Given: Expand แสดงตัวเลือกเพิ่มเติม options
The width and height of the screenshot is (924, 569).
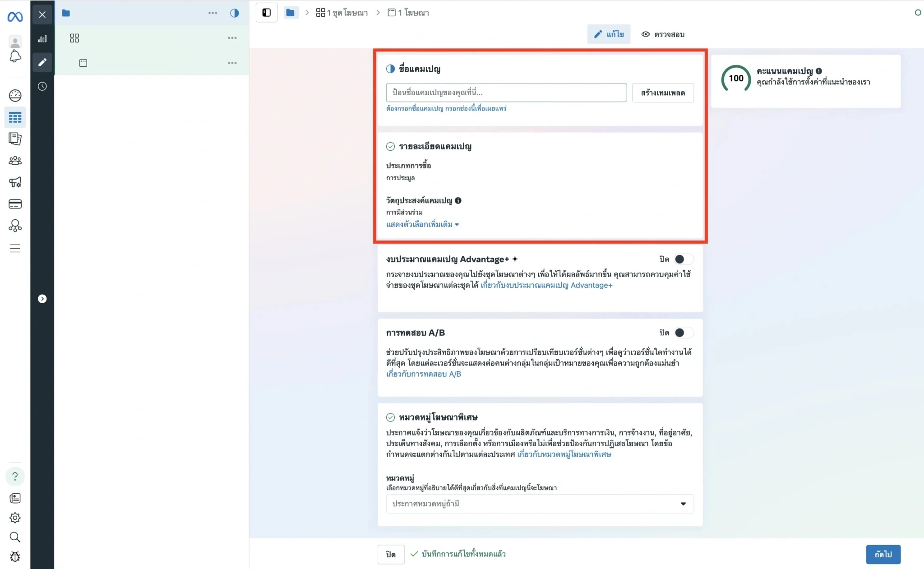Looking at the screenshot, I should pyautogui.click(x=422, y=224).
